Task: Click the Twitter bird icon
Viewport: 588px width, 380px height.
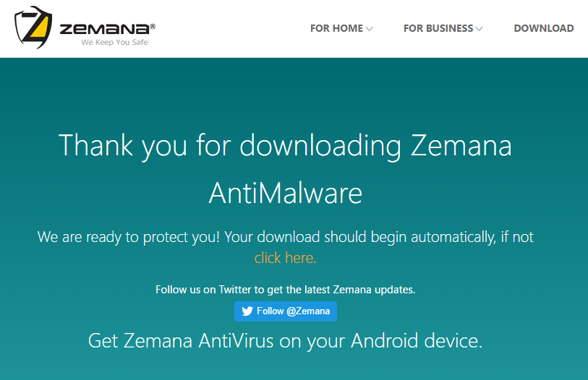Action: pos(247,311)
